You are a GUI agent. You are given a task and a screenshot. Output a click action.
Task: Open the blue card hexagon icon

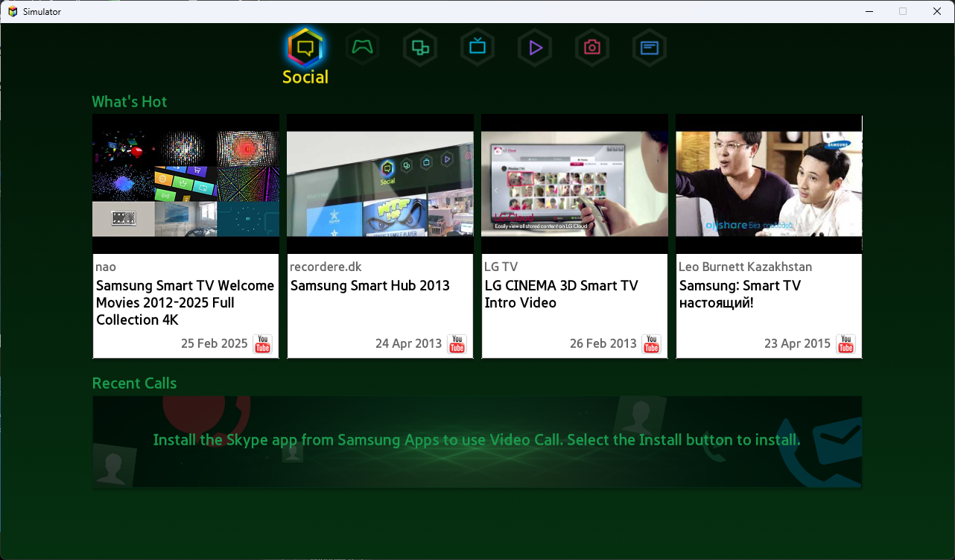650,48
